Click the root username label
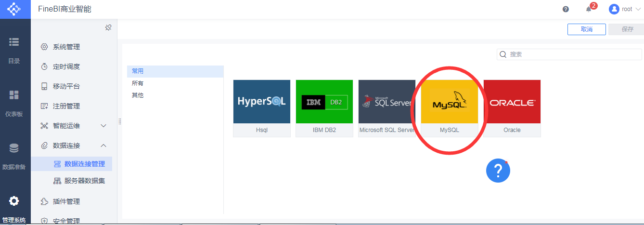Viewport: 644px width, 225px height. click(x=627, y=9)
